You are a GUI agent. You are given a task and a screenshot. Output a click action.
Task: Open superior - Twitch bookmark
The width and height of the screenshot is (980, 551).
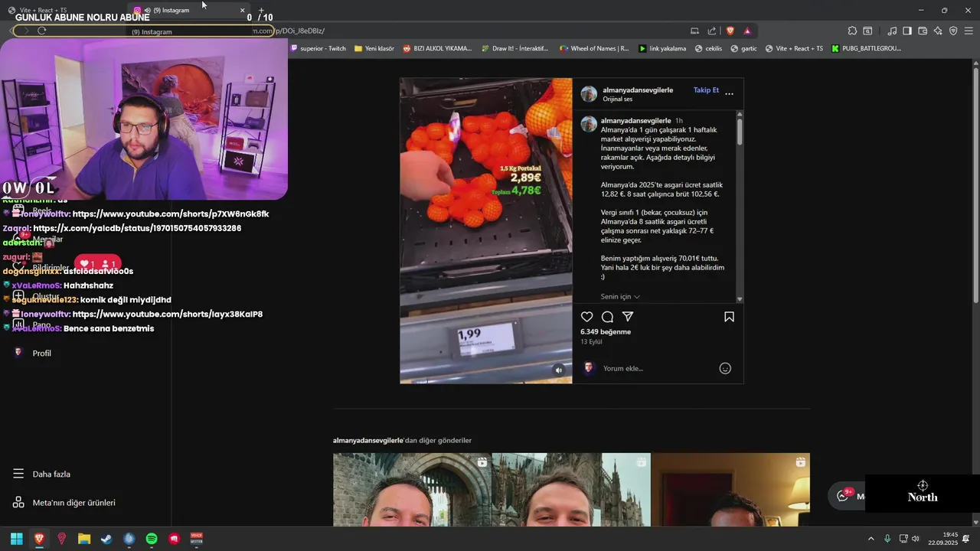(x=318, y=48)
